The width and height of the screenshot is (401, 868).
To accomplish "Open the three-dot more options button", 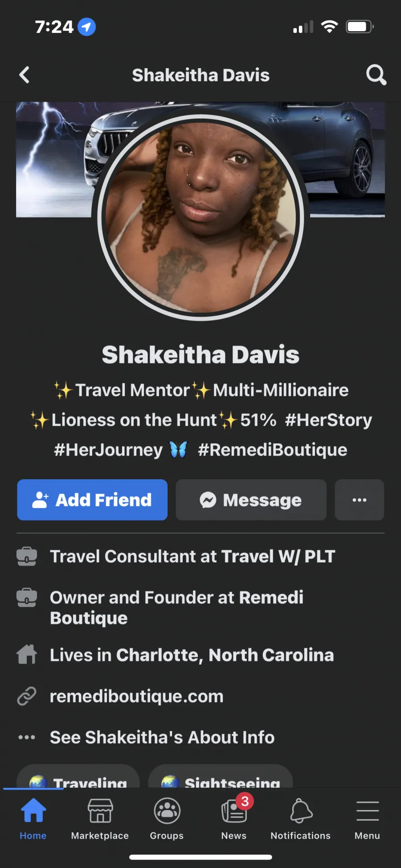I will 360,500.
